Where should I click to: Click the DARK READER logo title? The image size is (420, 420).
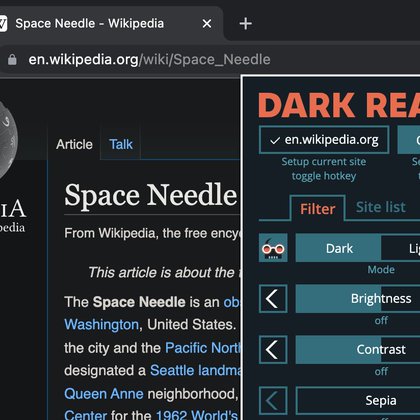pos(339,105)
